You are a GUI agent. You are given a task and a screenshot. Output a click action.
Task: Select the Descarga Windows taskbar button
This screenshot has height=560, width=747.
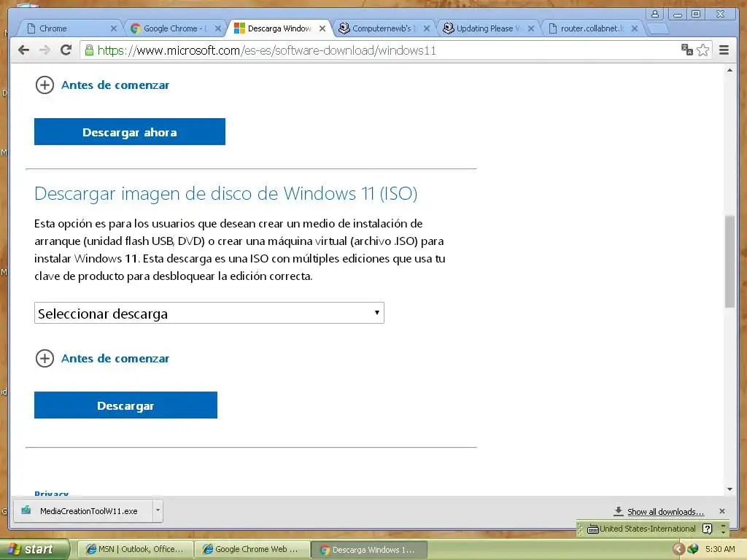(368, 550)
